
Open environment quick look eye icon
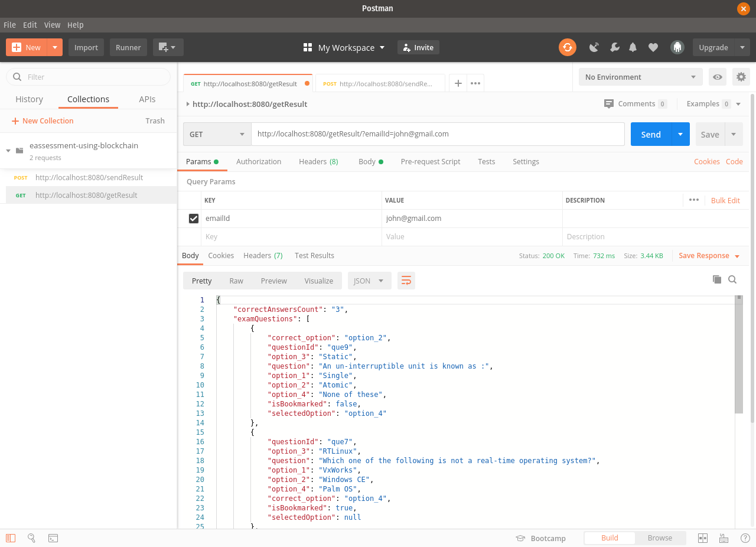(x=718, y=77)
